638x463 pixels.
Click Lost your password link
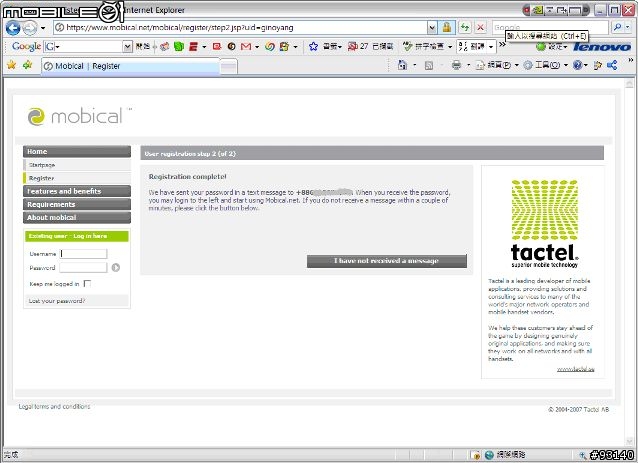57,301
